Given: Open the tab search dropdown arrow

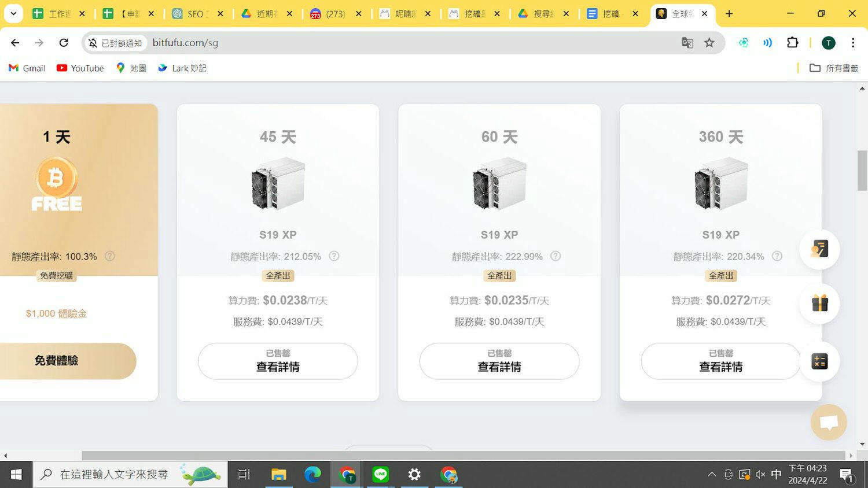Looking at the screenshot, I should pos(13,13).
